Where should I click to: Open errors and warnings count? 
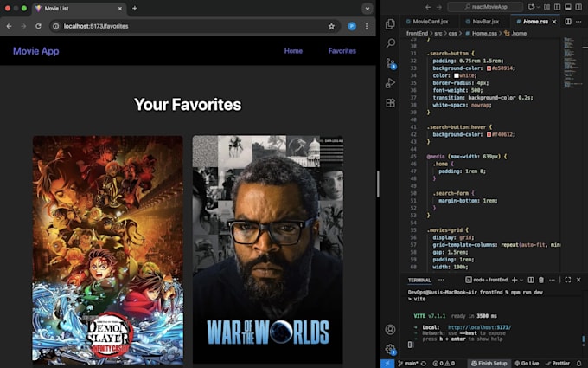(444, 364)
